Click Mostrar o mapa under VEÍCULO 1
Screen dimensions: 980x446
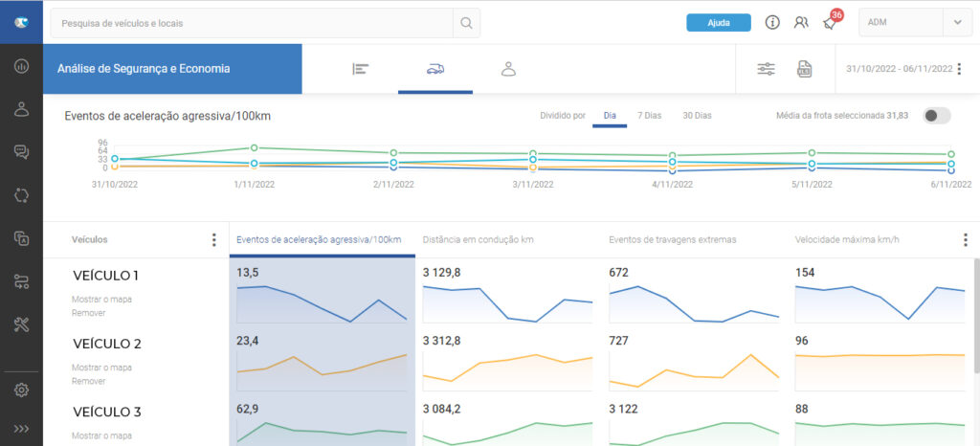(101, 300)
